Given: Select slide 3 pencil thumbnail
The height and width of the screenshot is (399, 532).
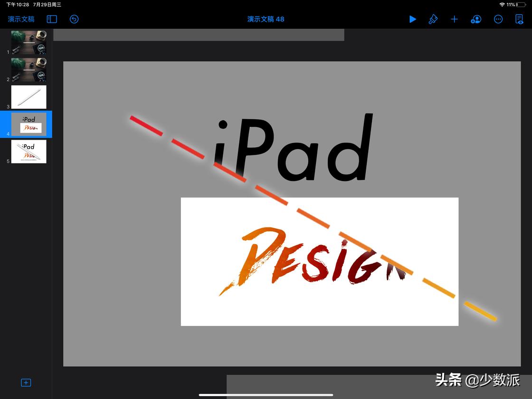Looking at the screenshot, I should [x=28, y=97].
